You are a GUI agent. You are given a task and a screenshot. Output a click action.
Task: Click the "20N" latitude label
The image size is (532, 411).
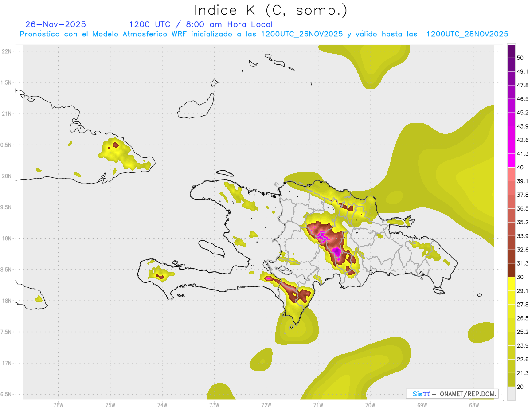(7, 176)
